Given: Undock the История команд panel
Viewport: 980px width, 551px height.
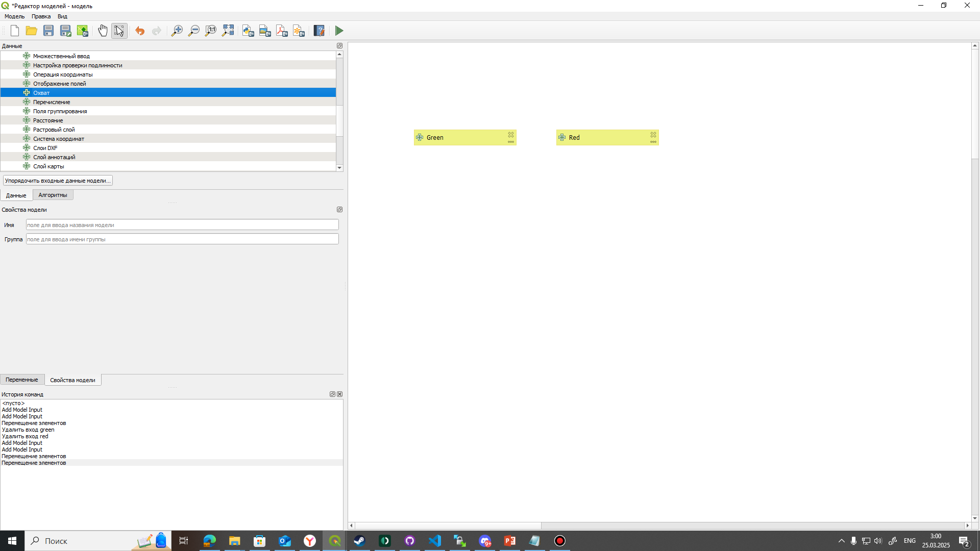Looking at the screenshot, I should (332, 394).
